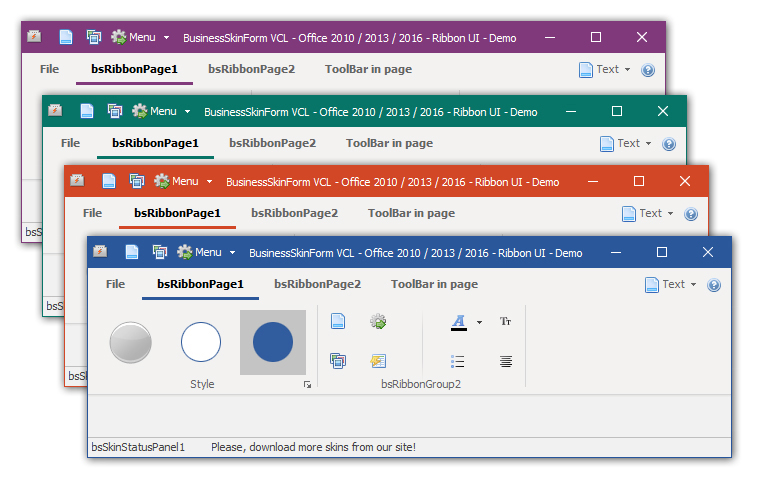Image resolution: width=760 pixels, height=482 pixels.
Task: Select the gray glossy circle style
Action: pyautogui.click(x=130, y=342)
